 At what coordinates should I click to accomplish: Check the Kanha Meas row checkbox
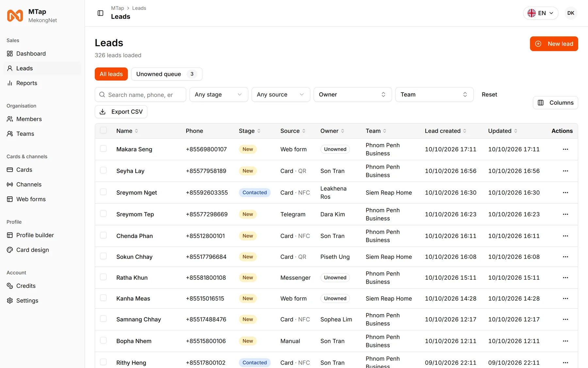click(103, 298)
